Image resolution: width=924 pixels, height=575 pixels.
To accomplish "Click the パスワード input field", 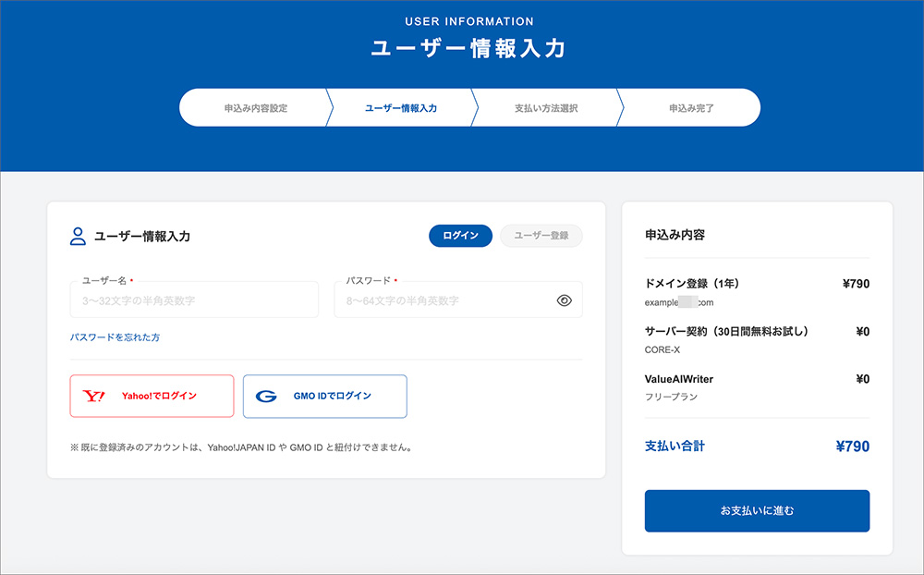I will 453,300.
